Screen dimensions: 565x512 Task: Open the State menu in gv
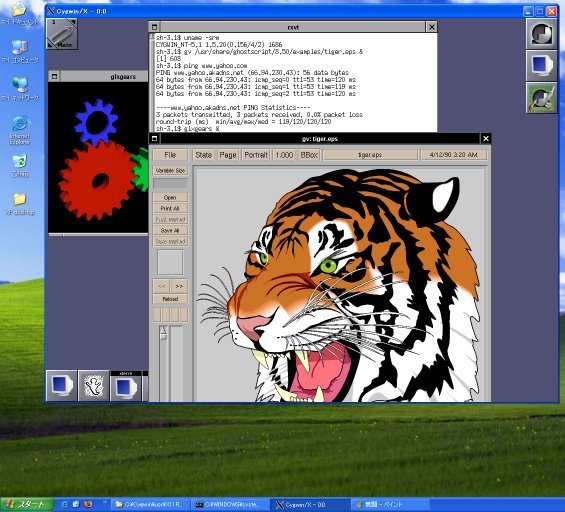203,155
